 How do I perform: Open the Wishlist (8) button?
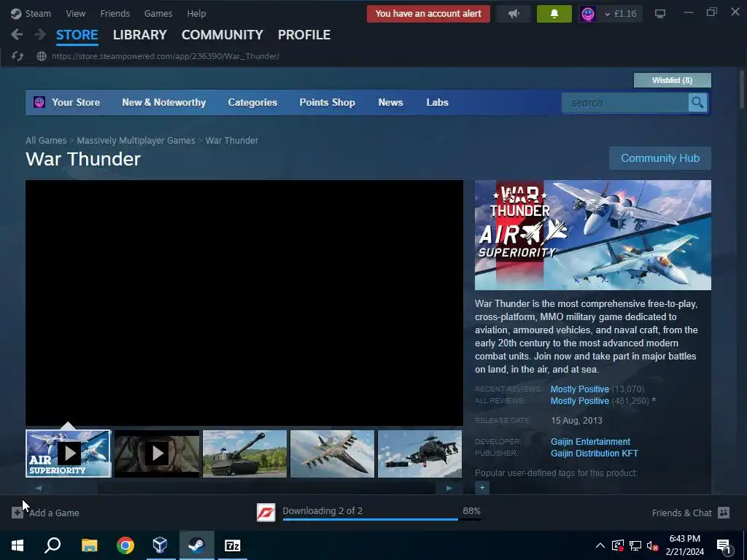(672, 80)
